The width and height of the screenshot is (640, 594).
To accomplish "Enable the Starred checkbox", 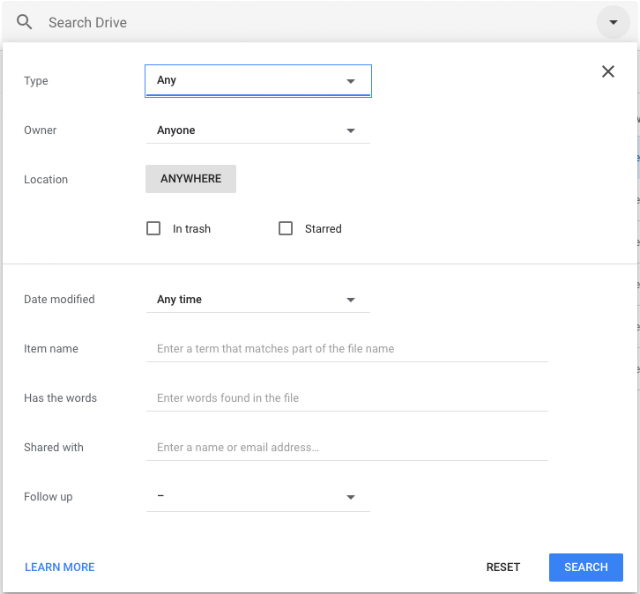I will 285,228.
